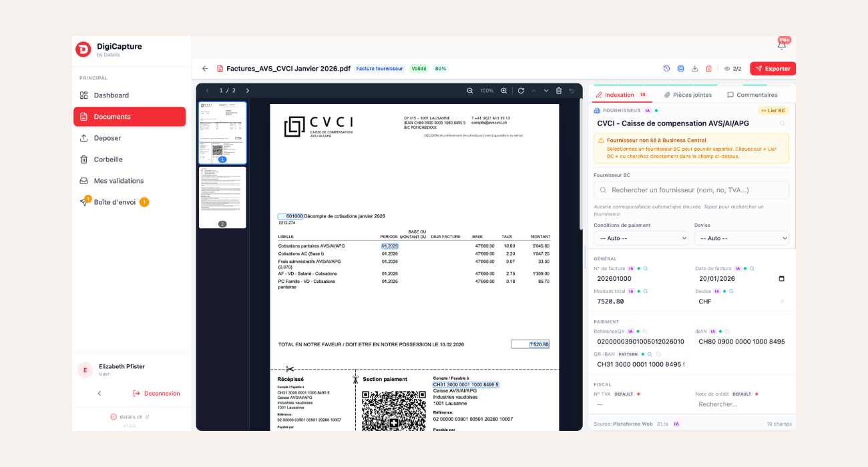Go to previous page in viewer
Screen dimensions: 868x467
click(x=207, y=91)
